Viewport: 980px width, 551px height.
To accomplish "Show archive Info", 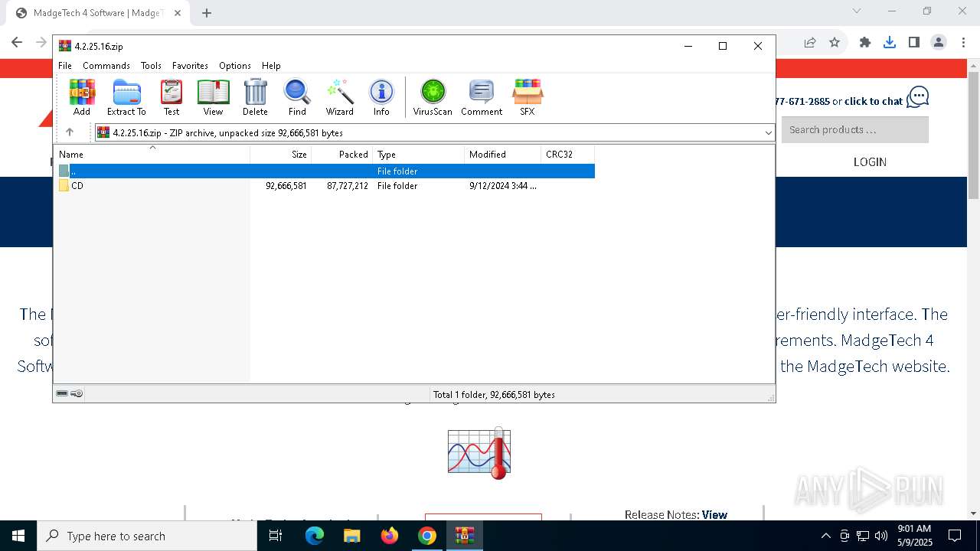I will pyautogui.click(x=381, y=97).
